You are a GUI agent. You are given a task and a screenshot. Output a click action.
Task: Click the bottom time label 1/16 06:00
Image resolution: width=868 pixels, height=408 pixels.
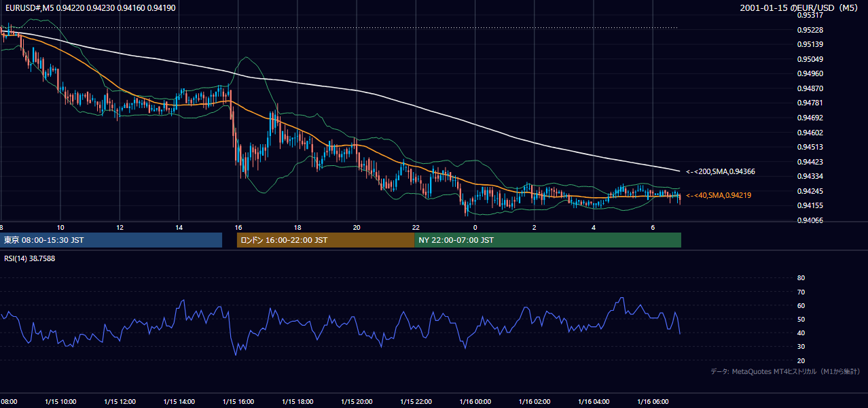653,402
